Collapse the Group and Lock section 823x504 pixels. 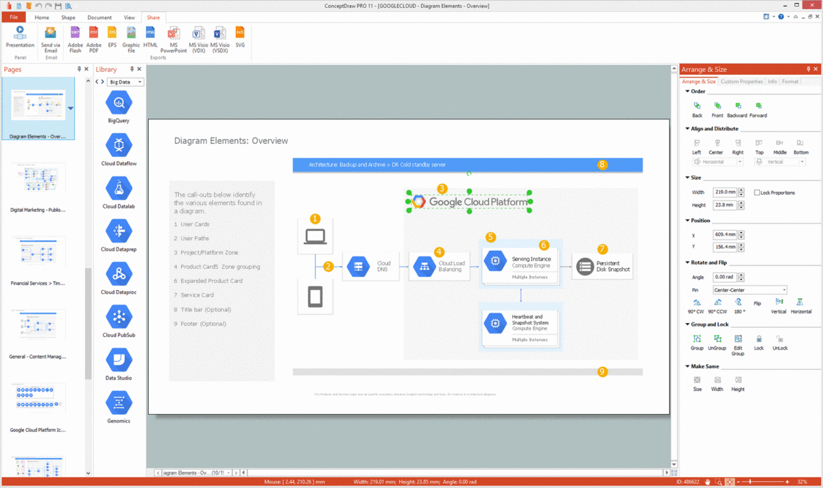[x=687, y=324]
